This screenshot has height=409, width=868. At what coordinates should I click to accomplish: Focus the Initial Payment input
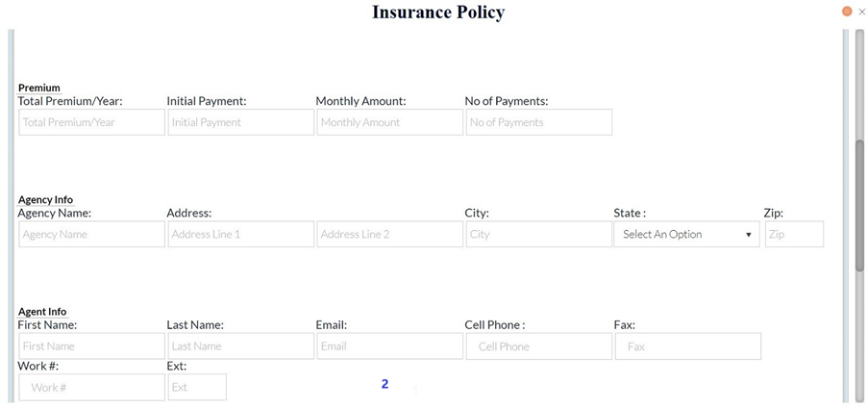point(241,122)
